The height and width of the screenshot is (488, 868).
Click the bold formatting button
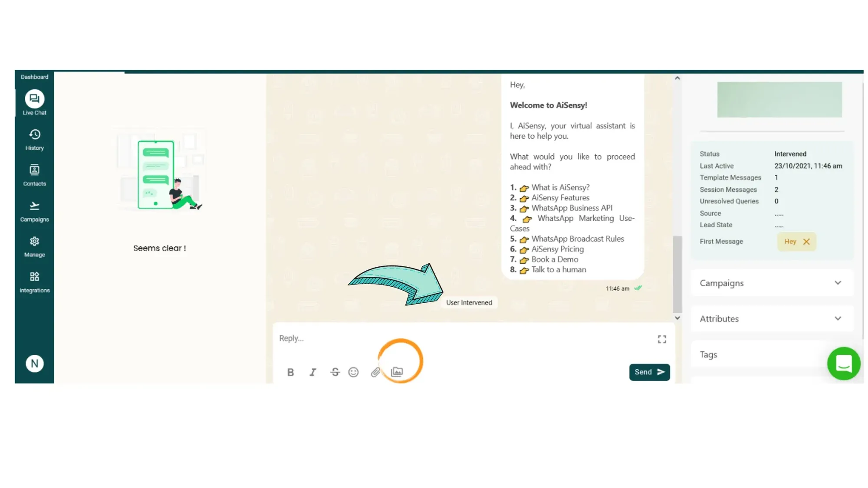290,372
